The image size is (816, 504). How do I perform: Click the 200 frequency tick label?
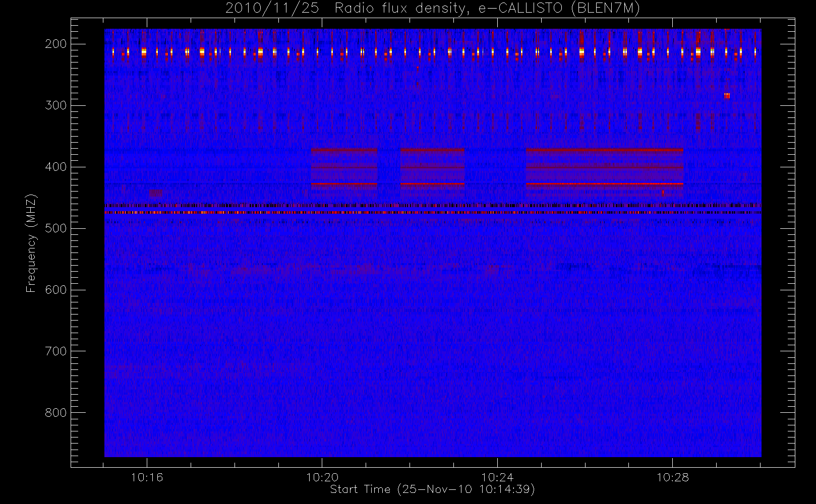click(x=56, y=44)
